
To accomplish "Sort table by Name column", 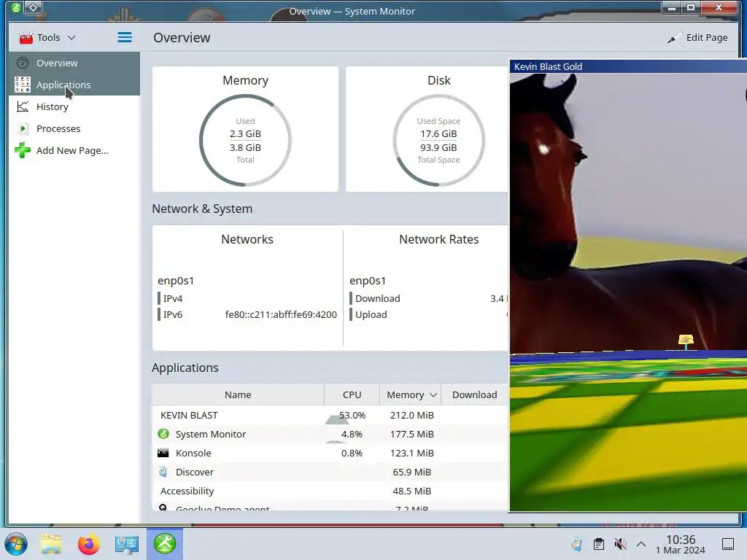I will click(238, 394).
